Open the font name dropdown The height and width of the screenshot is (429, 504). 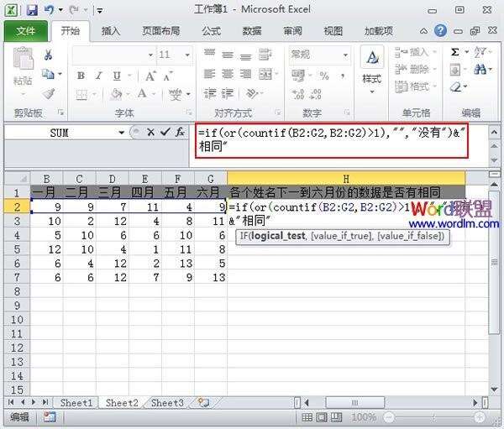pyautogui.click(x=150, y=55)
